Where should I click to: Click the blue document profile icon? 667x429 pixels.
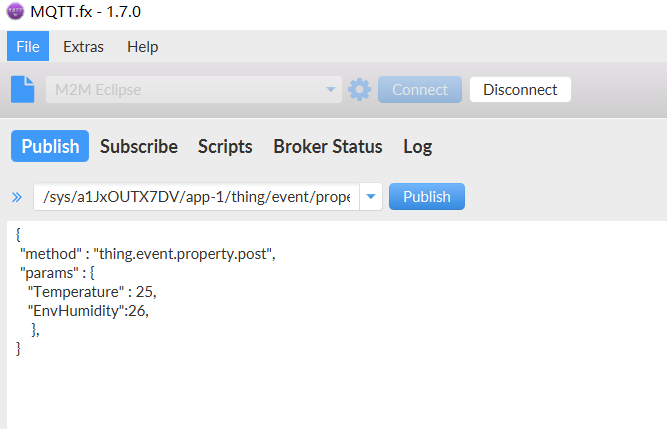pyautogui.click(x=22, y=89)
